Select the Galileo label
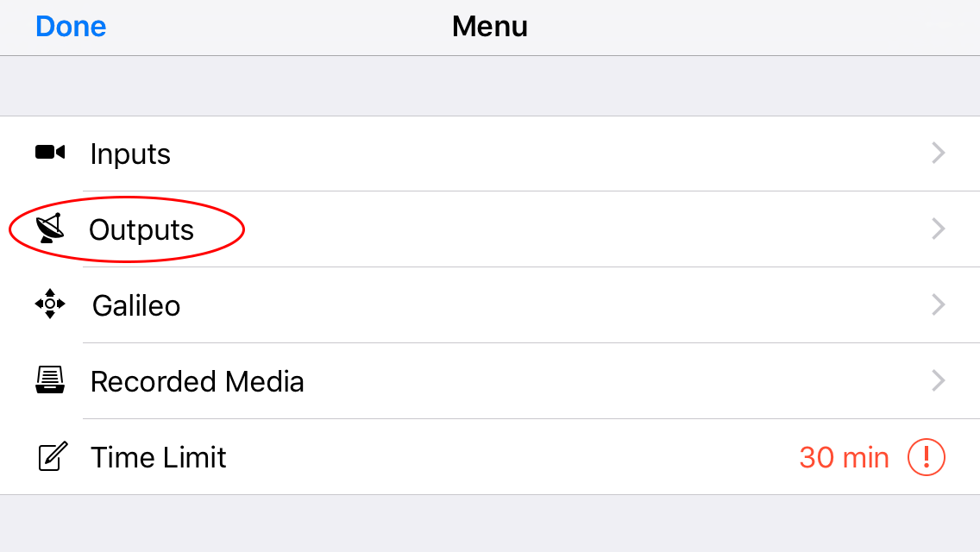The height and width of the screenshot is (552, 980). pyautogui.click(x=136, y=305)
